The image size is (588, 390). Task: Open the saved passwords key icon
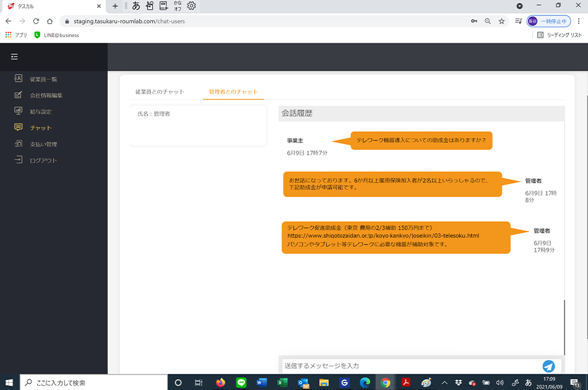[474, 21]
